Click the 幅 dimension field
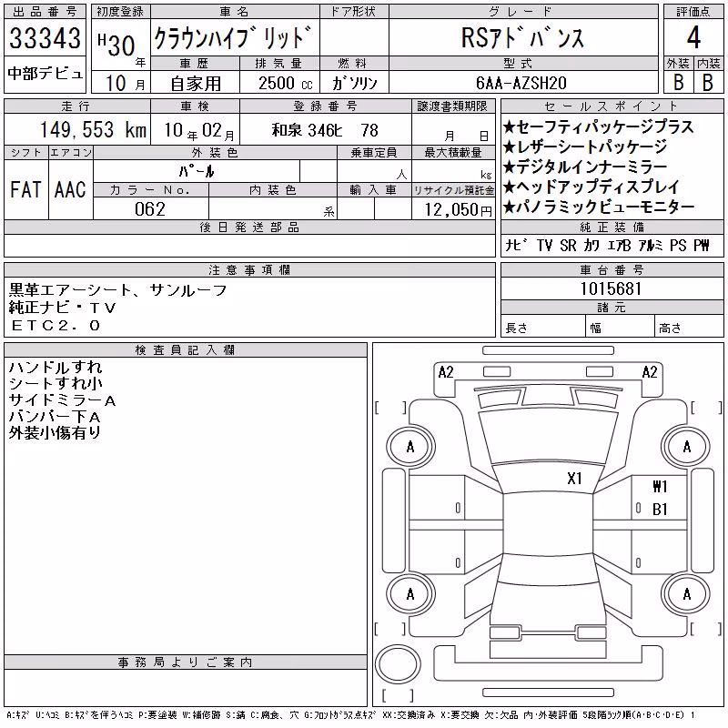 621,328
